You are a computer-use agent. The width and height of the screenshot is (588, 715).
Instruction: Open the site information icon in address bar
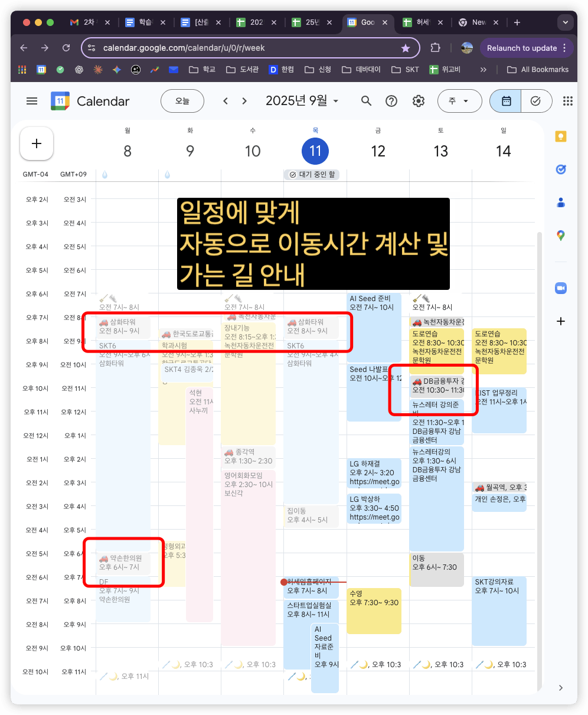[x=92, y=48]
